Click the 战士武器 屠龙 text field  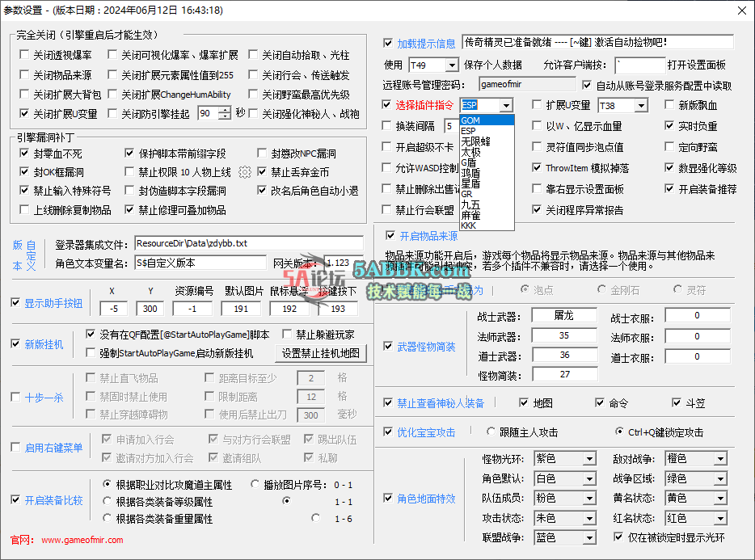(563, 316)
